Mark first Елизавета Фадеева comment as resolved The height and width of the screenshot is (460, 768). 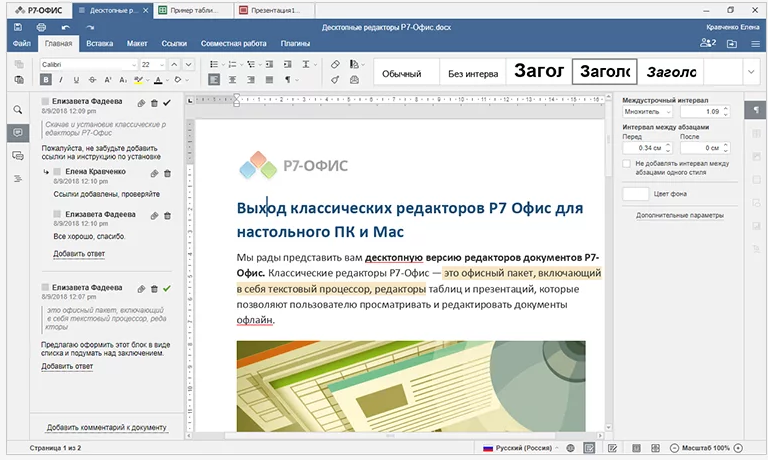pyautogui.click(x=167, y=103)
